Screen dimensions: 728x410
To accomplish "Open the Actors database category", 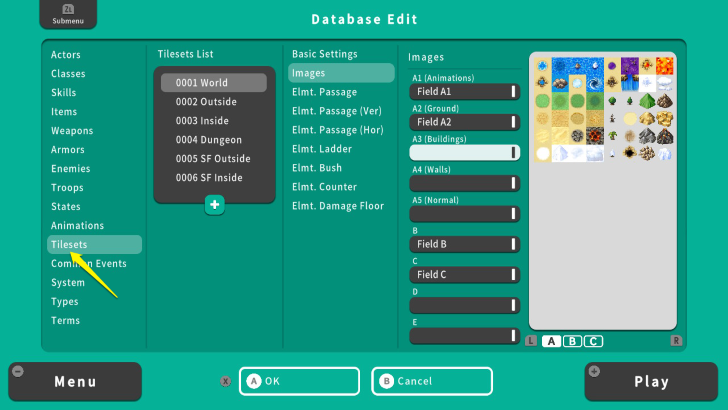I will click(65, 55).
